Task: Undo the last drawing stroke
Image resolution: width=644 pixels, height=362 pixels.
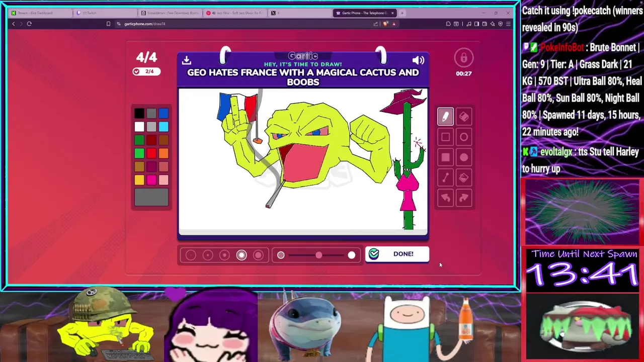Action: (445, 198)
